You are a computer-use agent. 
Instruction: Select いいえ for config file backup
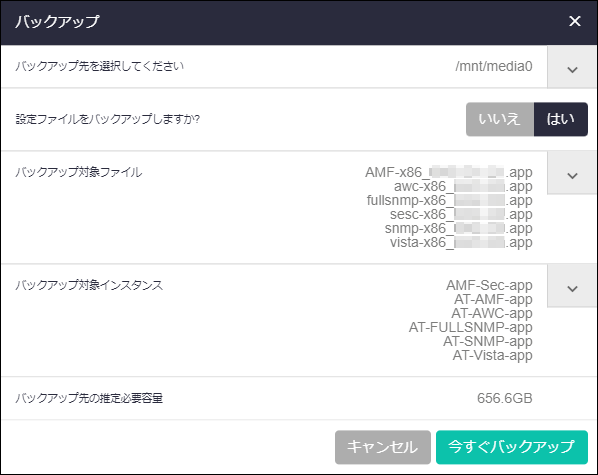click(500, 119)
